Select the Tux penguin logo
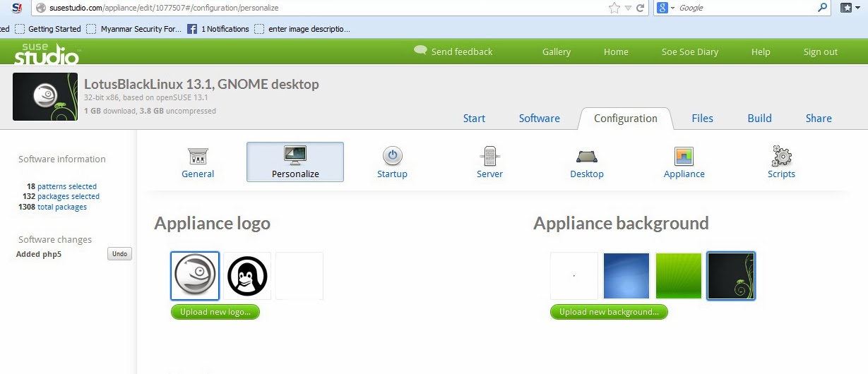The height and width of the screenshot is (374, 868). point(247,276)
